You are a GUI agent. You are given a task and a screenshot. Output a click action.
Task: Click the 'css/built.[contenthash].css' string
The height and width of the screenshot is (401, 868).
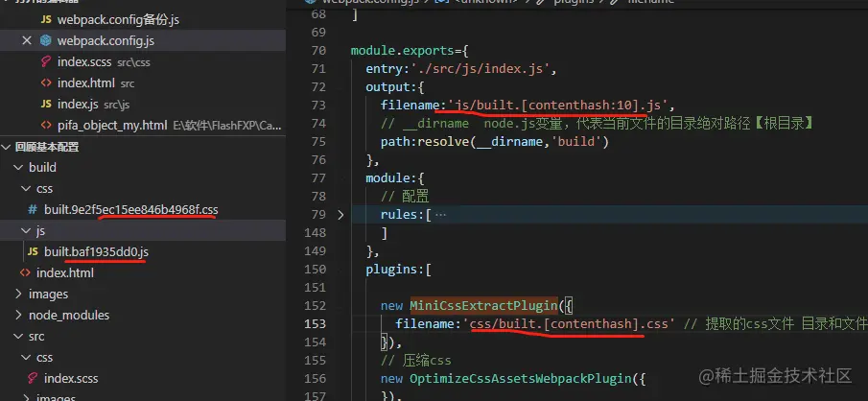pos(569,323)
